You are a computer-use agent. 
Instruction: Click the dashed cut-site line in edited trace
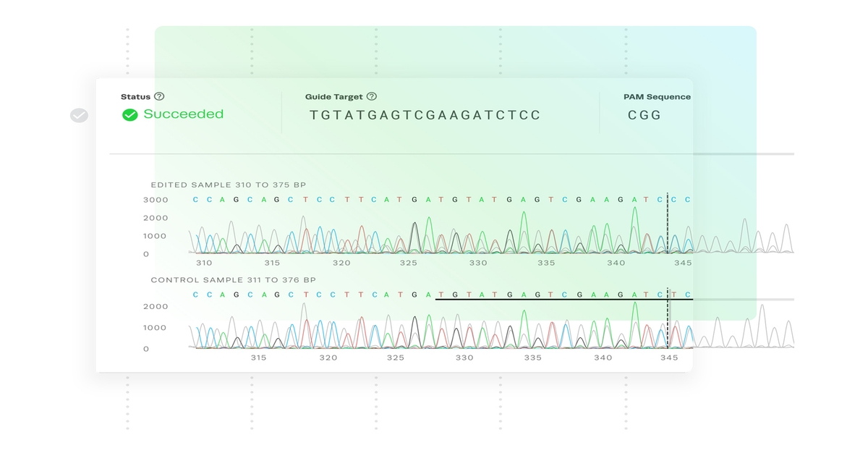tap(668, 223)
